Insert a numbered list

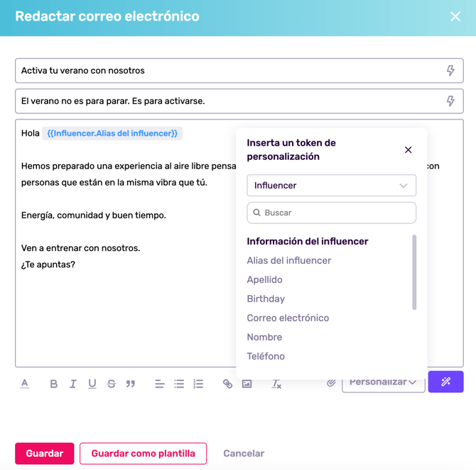198,384
